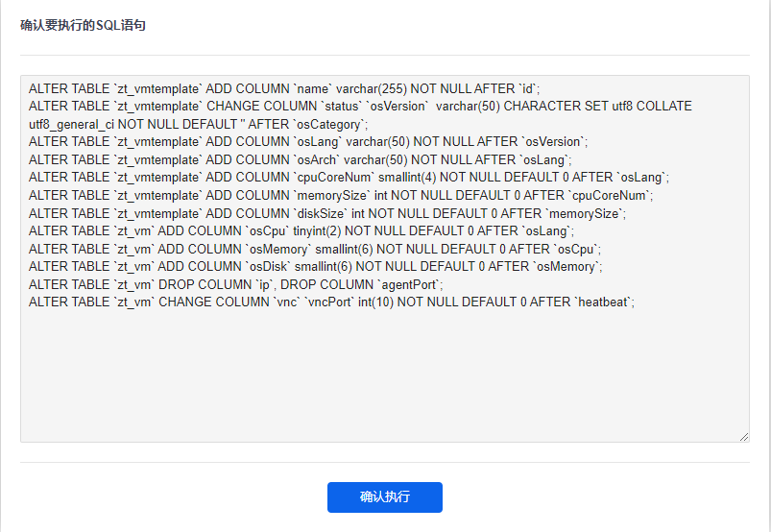Viewport: 771px width, 532px height.
Task: Click the zt_vm `osCpu` tinyint(2) line
Action: click(x=301, y=231)
